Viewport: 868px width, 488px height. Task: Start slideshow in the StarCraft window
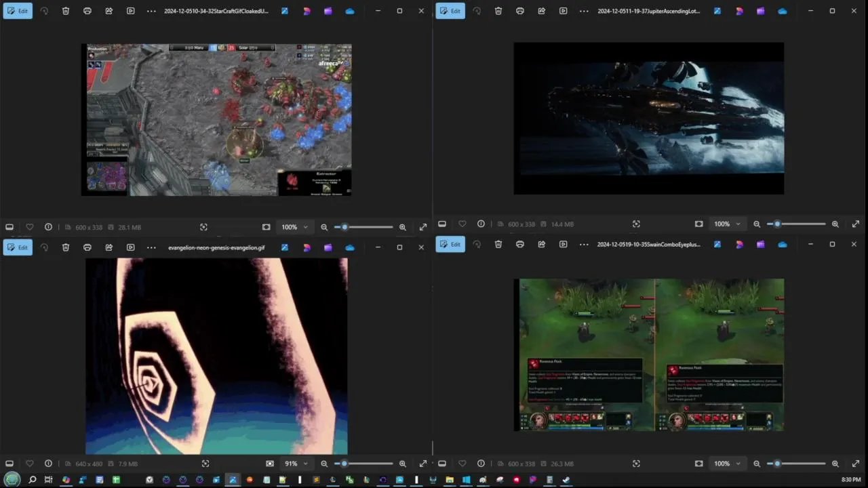tap(131, 11)
